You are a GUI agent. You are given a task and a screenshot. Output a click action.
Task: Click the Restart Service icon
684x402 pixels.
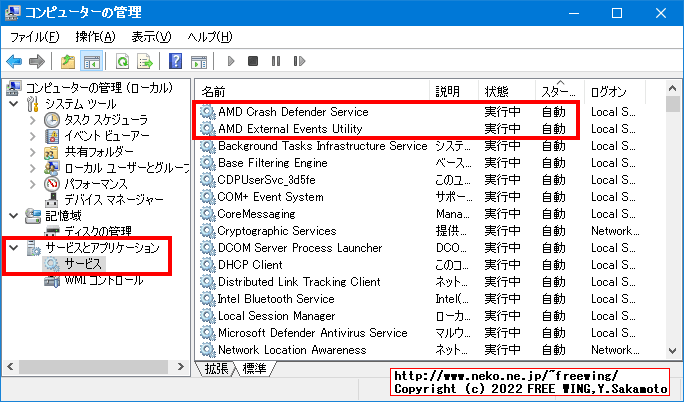click(x=299, y=61)
